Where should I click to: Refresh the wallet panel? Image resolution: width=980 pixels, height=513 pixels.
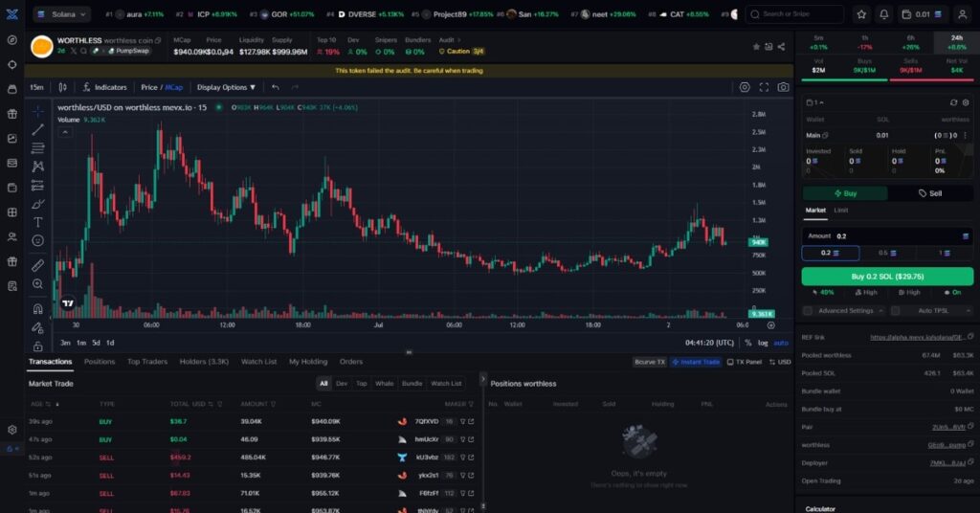pos(953,102)
